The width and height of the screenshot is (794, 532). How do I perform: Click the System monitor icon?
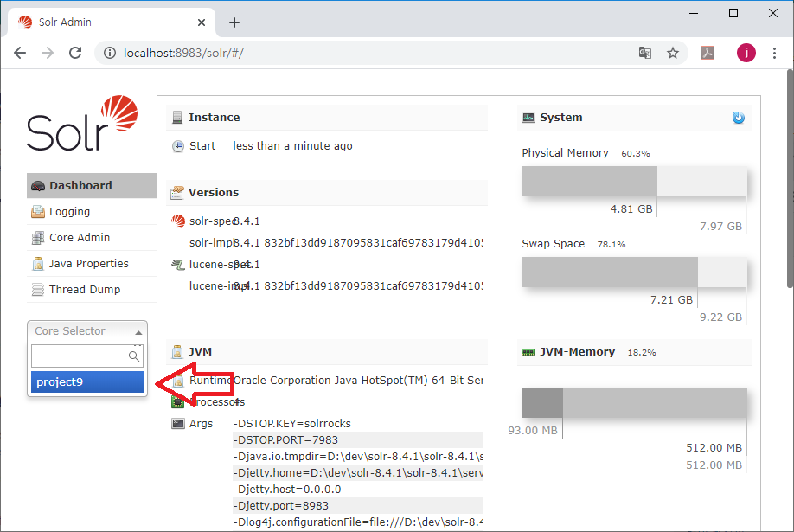[x=528, y=118]
